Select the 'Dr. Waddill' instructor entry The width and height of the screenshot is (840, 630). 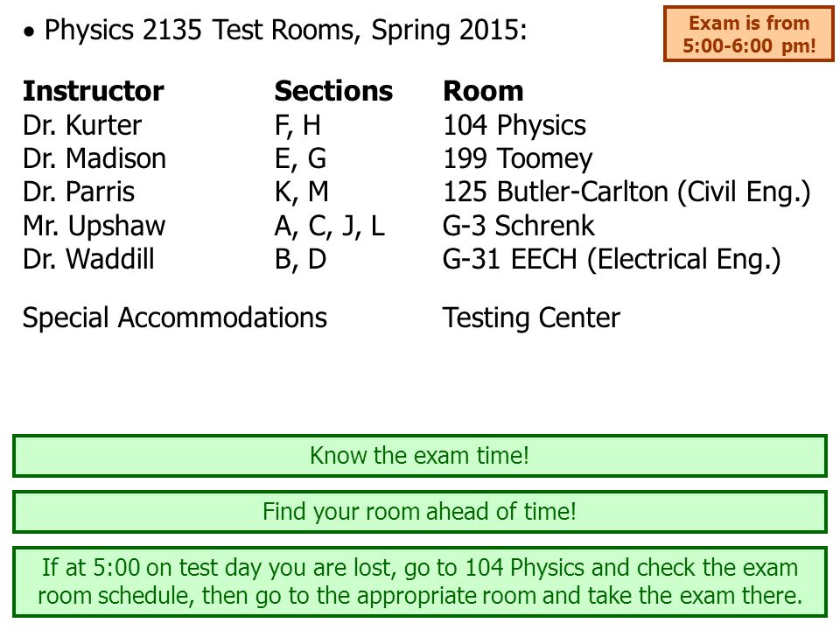point(88,259)
